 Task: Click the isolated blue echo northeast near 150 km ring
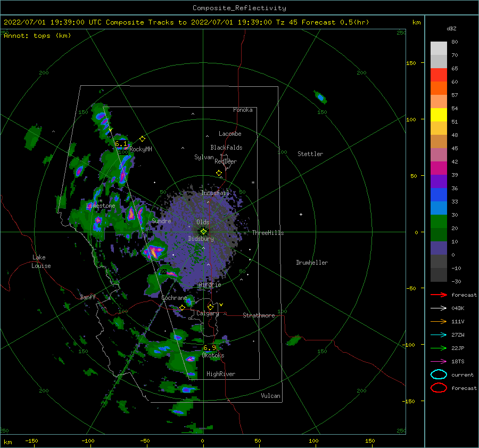pyautogui.click(x=320, y=97)
